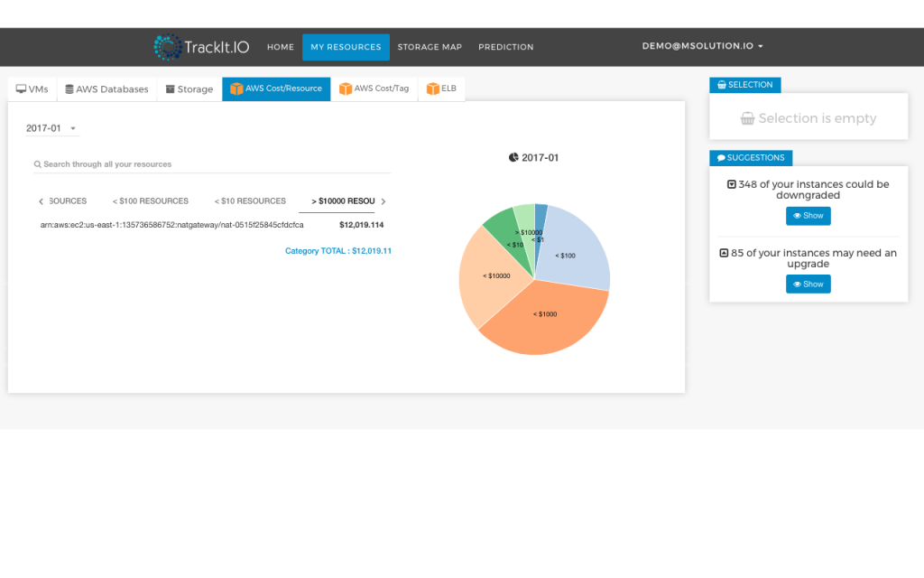Click the downgrade arrow icon near 348 instances
This screenshot has height=578, width=924.
(x=730, y=183)
